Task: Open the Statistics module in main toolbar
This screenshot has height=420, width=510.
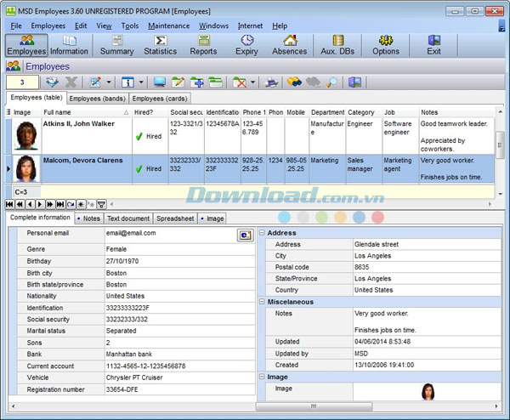Action: click(x=160, y=45)
